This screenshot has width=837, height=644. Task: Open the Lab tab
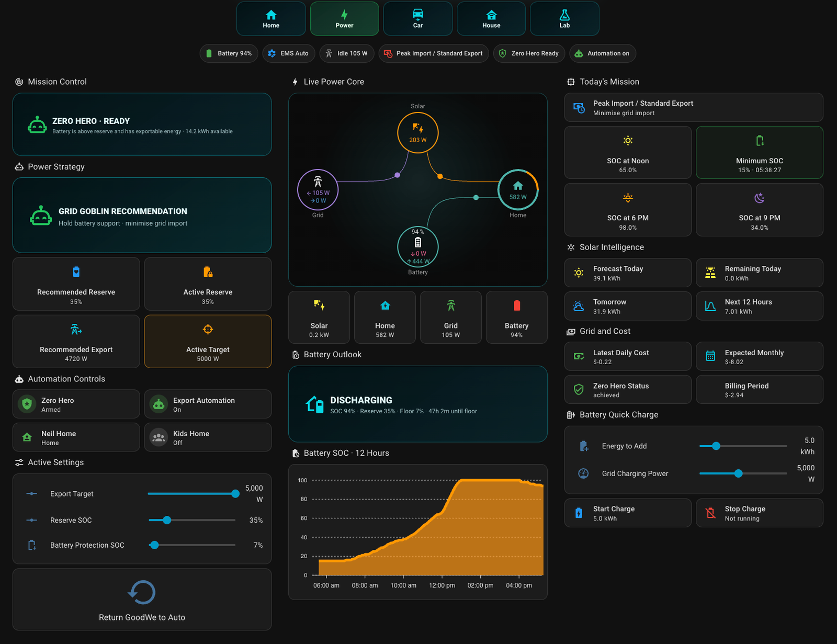click(x=564, y=19)
